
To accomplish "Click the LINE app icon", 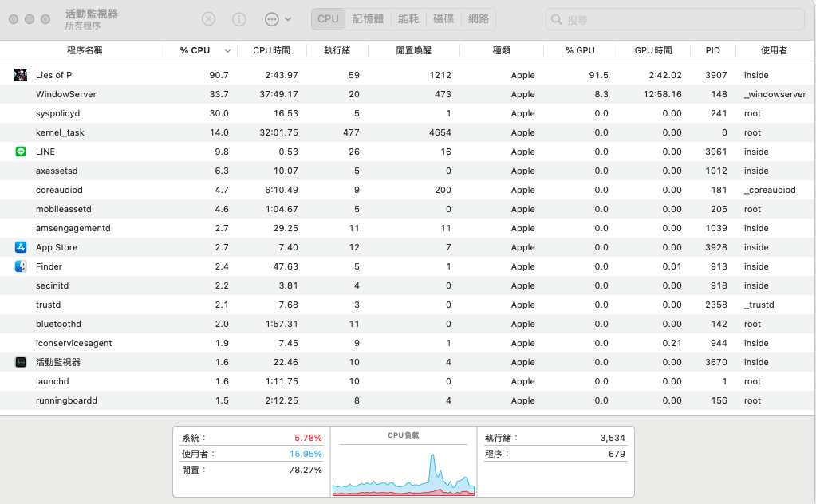I will click(21, 152).
